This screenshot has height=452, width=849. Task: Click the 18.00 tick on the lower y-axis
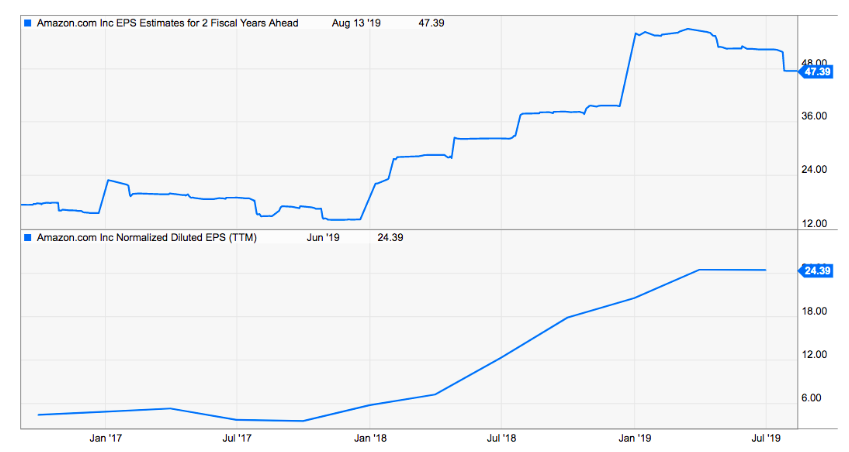click(x=814, y=311)
